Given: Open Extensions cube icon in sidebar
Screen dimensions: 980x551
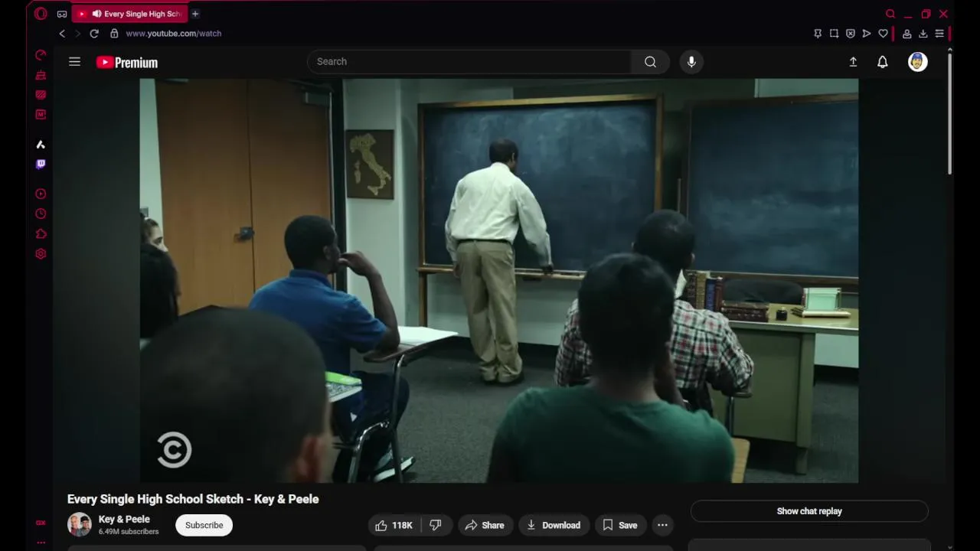Looking at the screenshot, I should pos(41,234).
